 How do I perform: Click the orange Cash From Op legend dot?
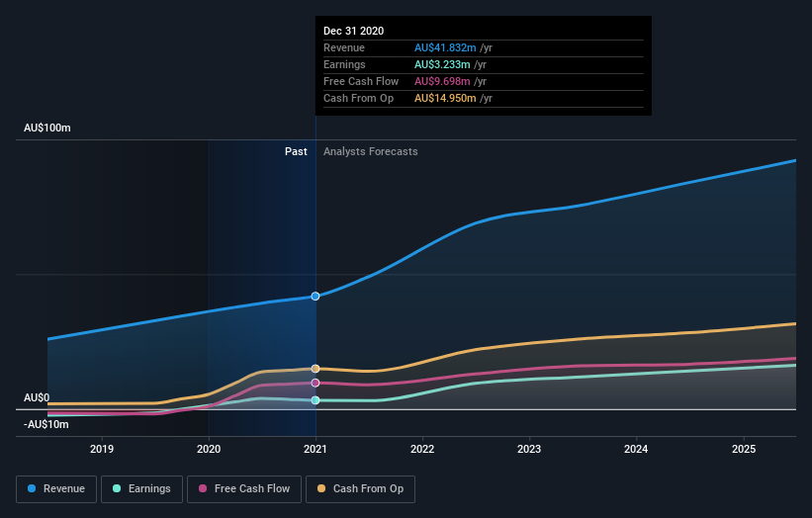pyautogui.click(x=321, y=488)
